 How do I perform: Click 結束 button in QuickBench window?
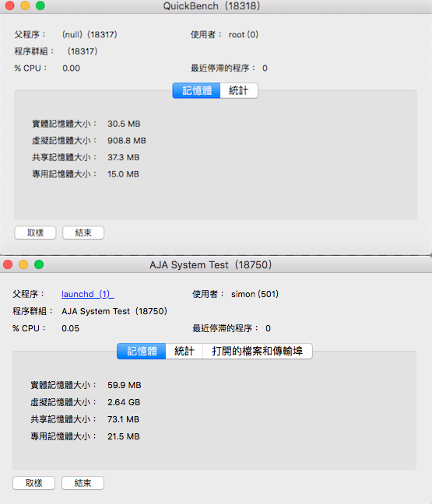(83, 233)
